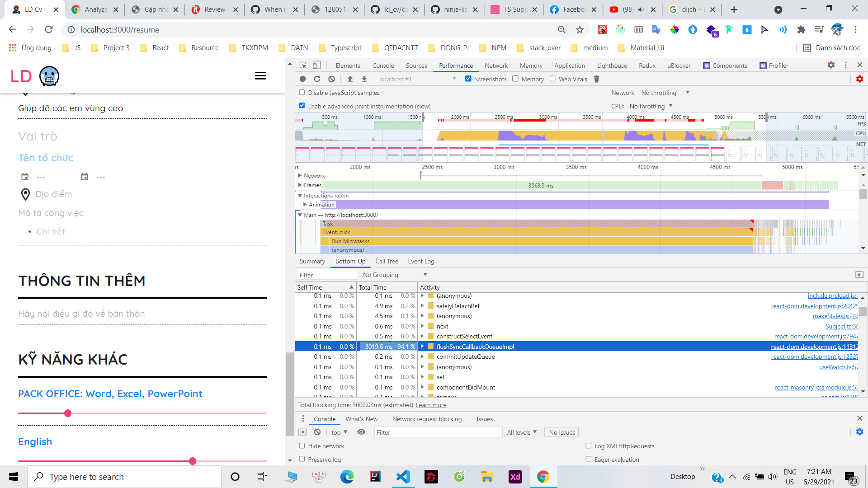Screen dimensions: 868x488
Task: Load a saved performance profile
Action: point(349,79)
